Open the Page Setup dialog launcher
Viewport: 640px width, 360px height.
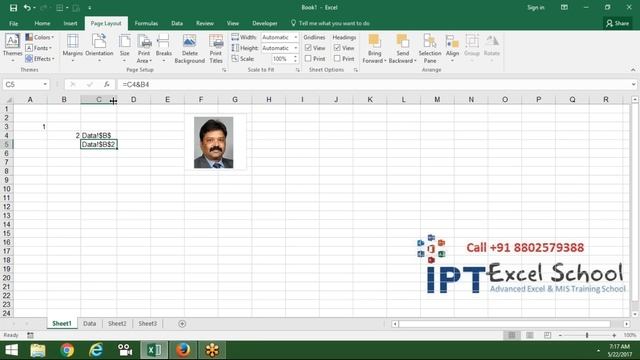point(224,70)
